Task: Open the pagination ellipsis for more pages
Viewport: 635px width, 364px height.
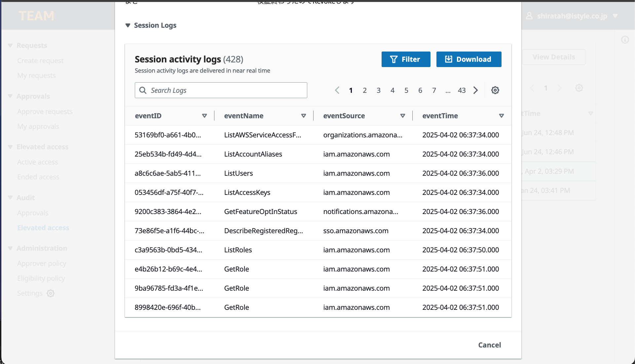Action: pyautogui.click(x=448, y=91)
